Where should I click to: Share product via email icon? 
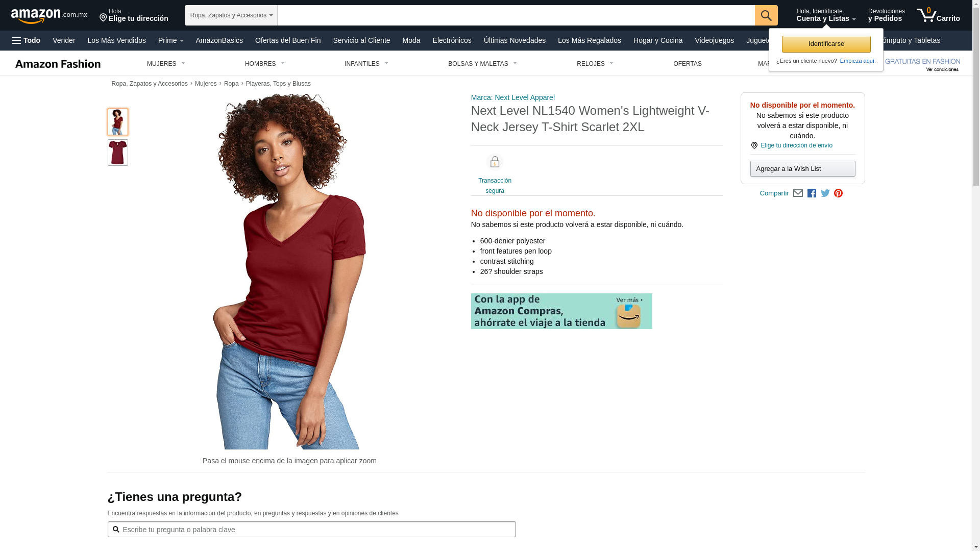798,193
